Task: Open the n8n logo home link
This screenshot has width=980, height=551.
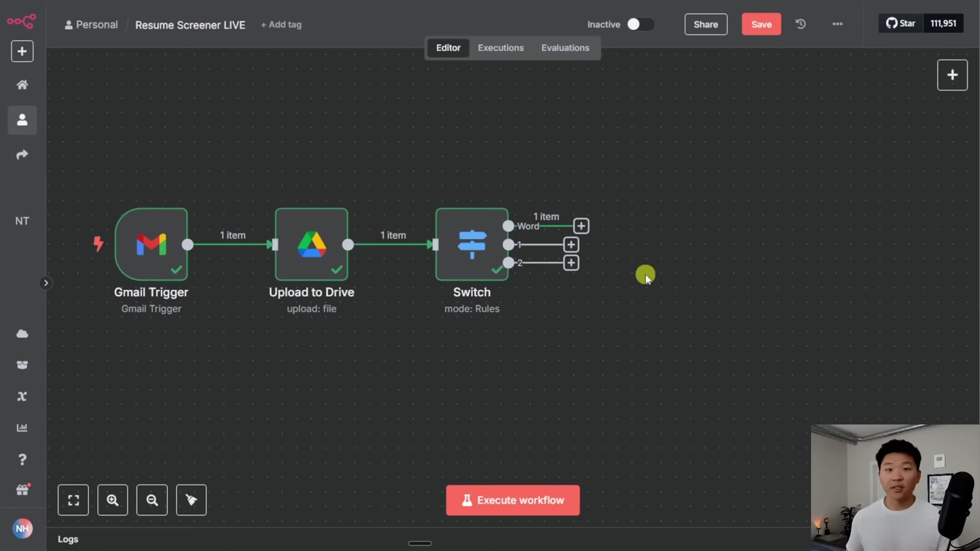Action: (22, 21)
